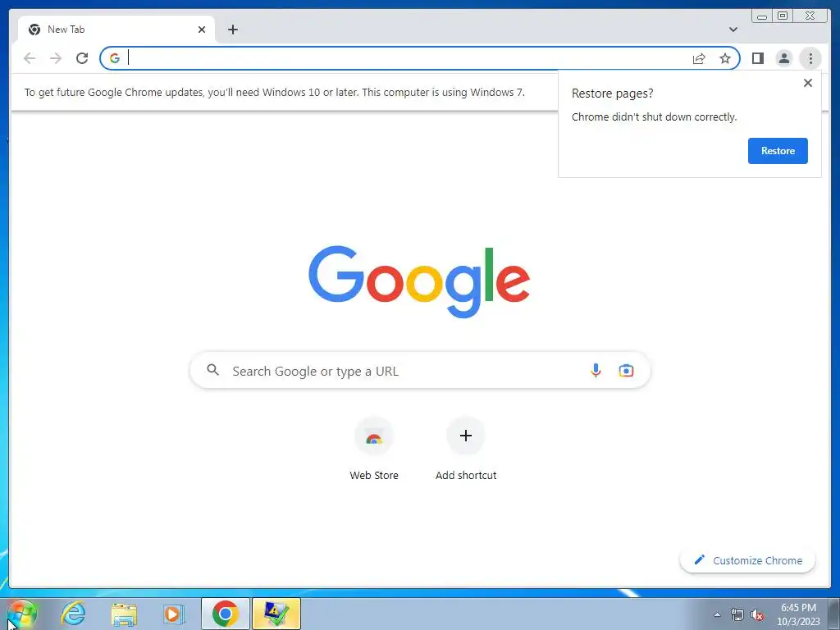Open Windows Explorer folder in taskbar
The width and height of the screenshot is (840, 630).
click(124, 614)
